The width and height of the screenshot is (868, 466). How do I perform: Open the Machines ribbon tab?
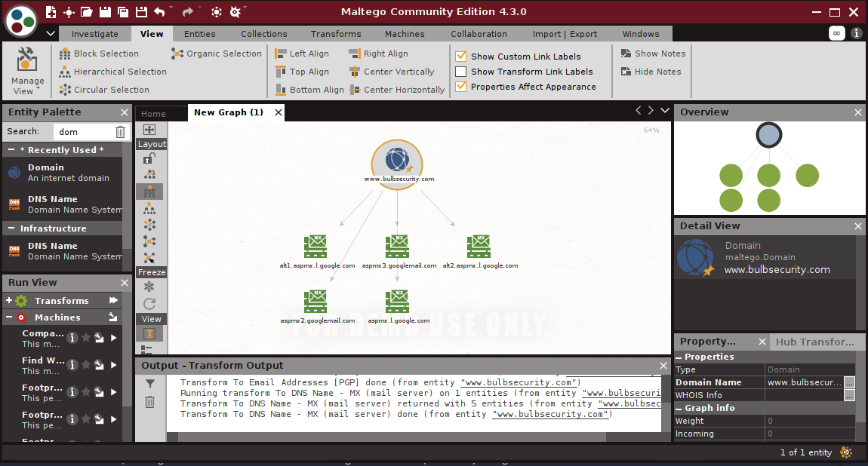click(x=405, y=34)
